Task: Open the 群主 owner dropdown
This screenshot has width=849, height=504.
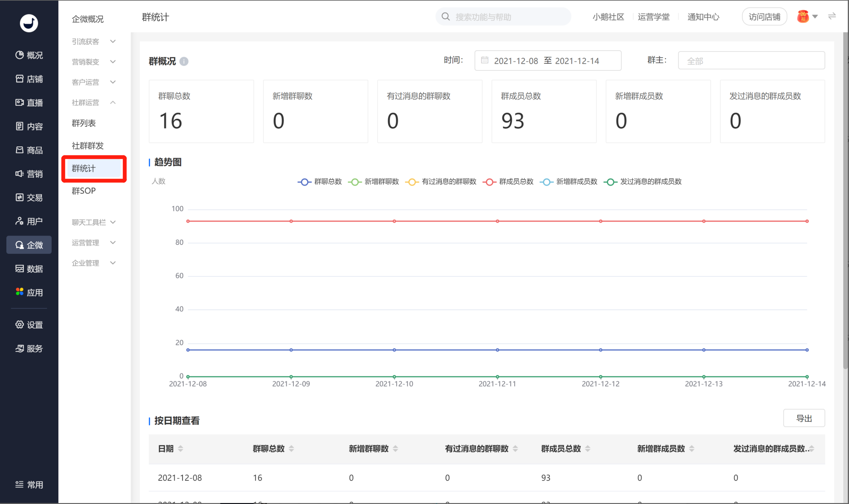Action: tap(751, 60)
